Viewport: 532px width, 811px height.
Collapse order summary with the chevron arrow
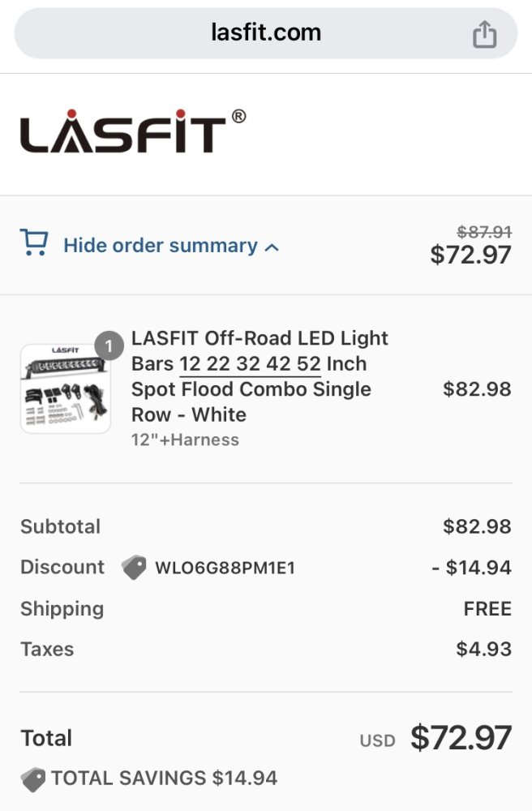click(x=272, y=247)
